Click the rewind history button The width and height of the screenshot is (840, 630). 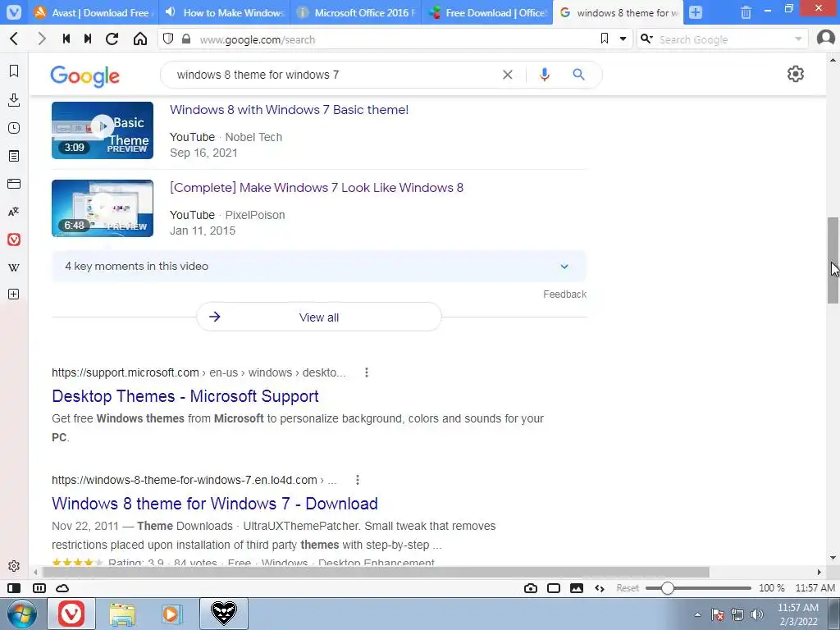(x=66, y=39)
